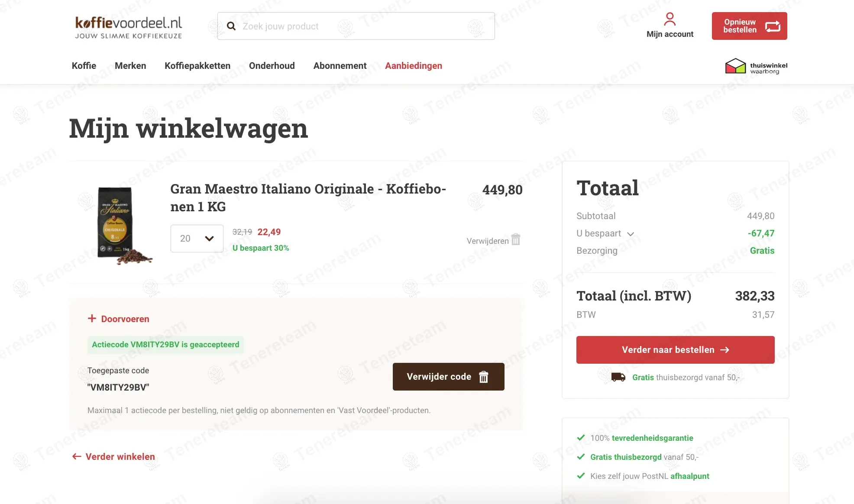Click 'Gratis thuisbezorgd vanaf 50,-' text under button

686,378
